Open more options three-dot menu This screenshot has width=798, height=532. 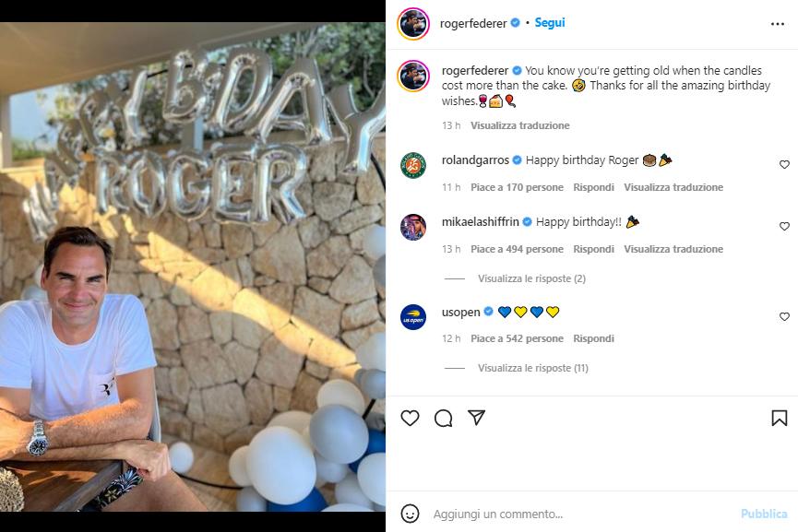778,24
